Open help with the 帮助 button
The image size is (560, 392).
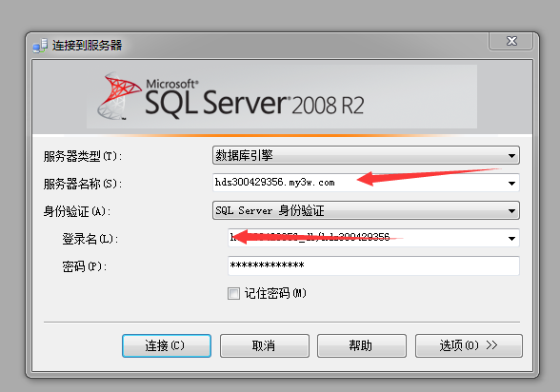362,345
